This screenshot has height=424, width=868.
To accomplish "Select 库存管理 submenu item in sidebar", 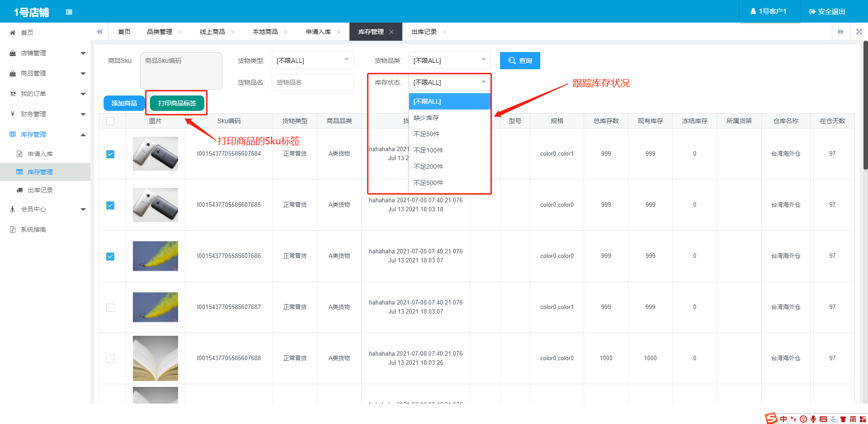I will pyautogui.click(x=45, y=172).
